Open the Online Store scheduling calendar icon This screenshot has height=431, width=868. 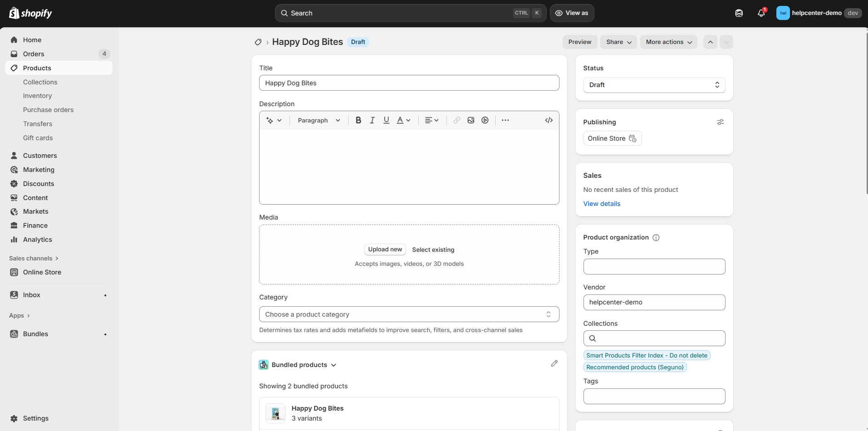click(x=633, y=139)
